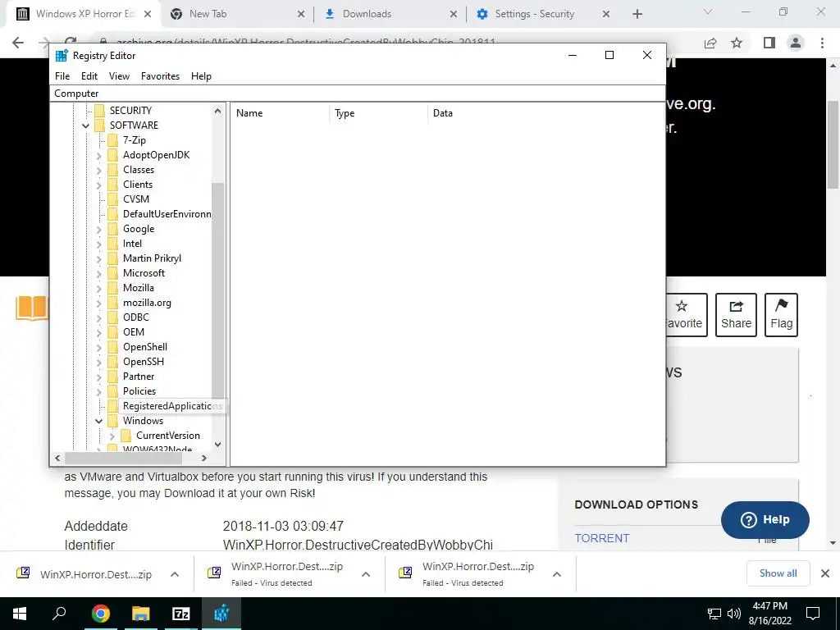Click the Type column header
The height and width of the screenshot is (630, 840).
pyautogui.click(x=379, y=113)
